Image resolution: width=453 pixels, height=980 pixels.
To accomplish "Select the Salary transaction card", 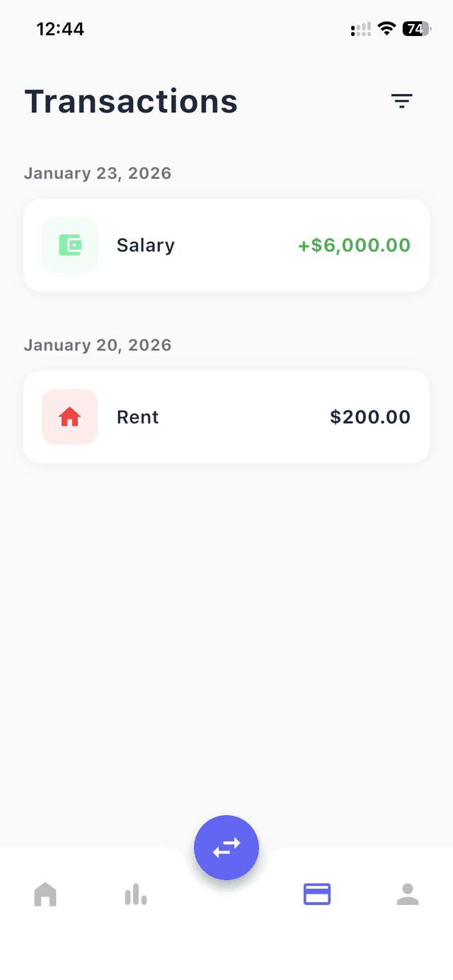I will point(226,245).
